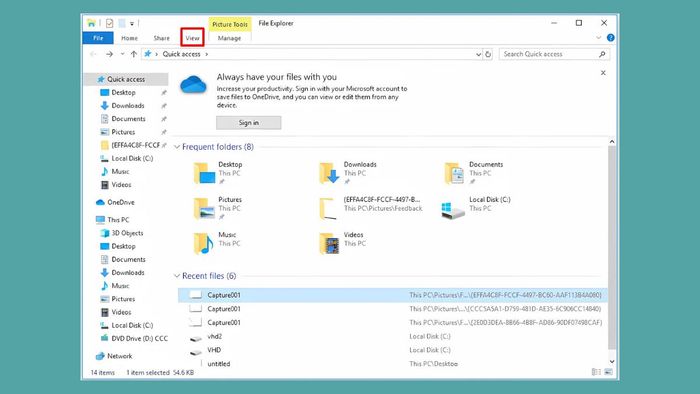The height and width of the screenshot is (394, 700).
Task: Select Music under Quick access sidebar
Action: coord(120,171)
